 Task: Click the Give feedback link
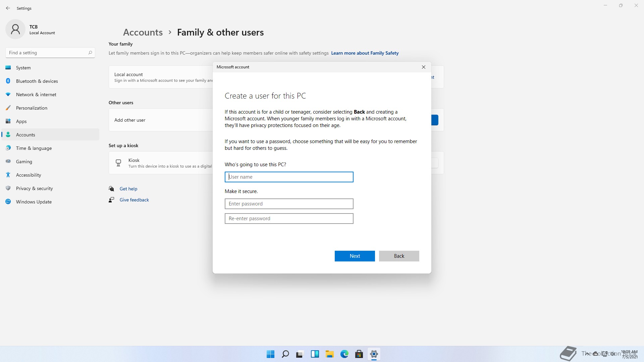(x=134, y=200)
